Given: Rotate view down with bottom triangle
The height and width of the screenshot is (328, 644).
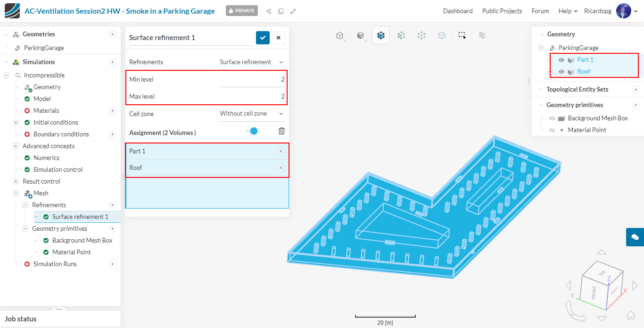Looking at the screenshot, I should click(601, 319).
